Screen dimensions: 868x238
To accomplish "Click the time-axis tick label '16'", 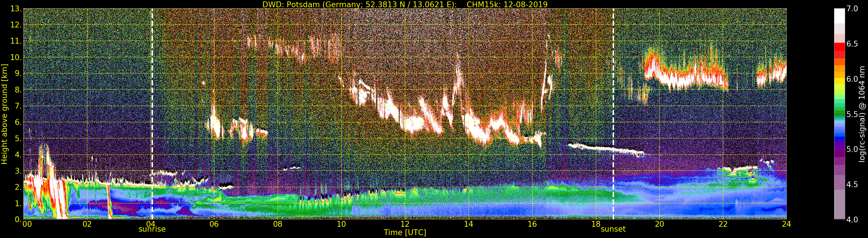I will (x=532, y=224).
